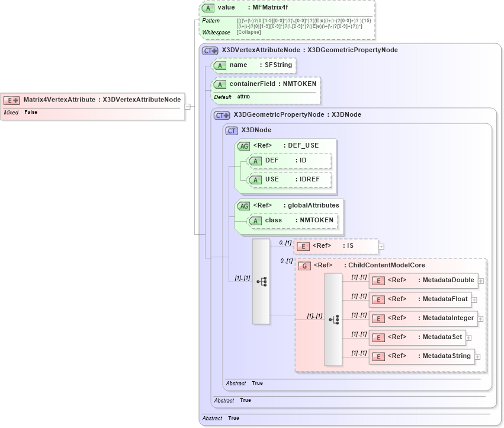Image resolution: width=504 pixels, height=428 pixels.
Task: Select the MetadataSet reference name
Action: tap(442, 337)
